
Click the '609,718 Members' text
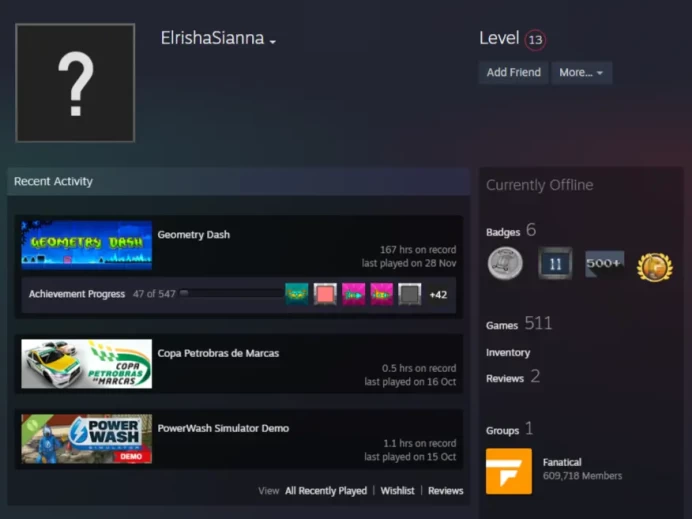point(583,476)
